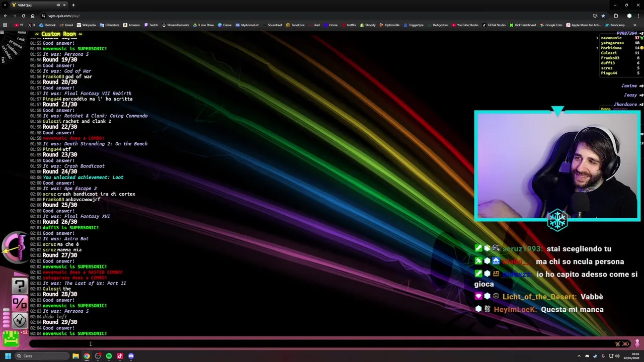The image size is (644, 362).
Task: Open the browser apps grid icon
Action: [6, 25]
